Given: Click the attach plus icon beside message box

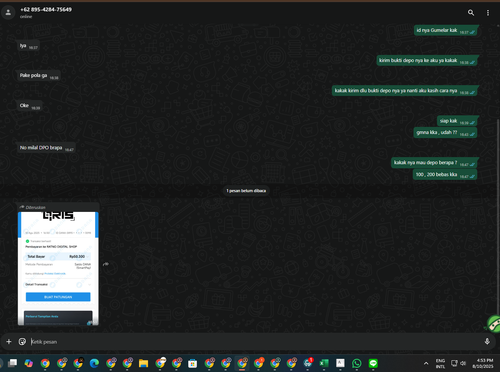Looking at the screenshot, I should pos(9,341).
